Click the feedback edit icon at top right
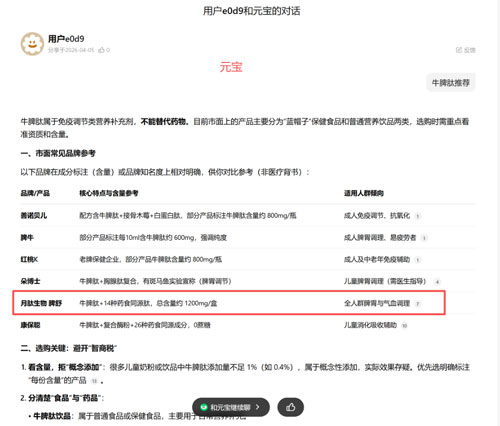Screen dimensions: 500x426 [459, 50]
